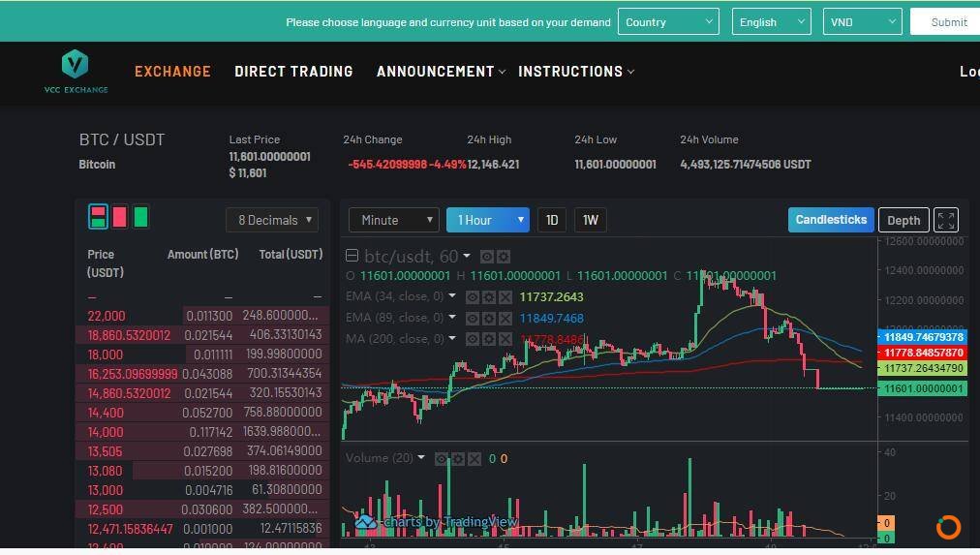Open settings gear for btc/usdt series
The image size is (980, 555).
point(504,257)
